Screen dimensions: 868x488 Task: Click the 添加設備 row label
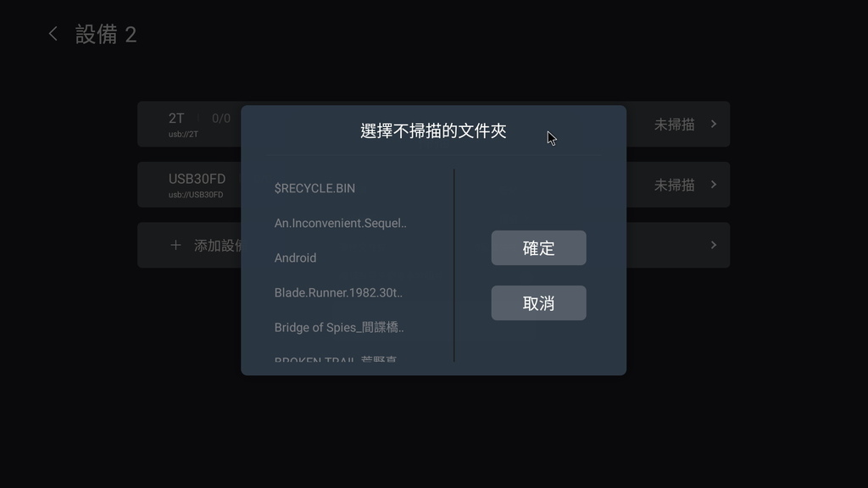[x=218, y=245]
